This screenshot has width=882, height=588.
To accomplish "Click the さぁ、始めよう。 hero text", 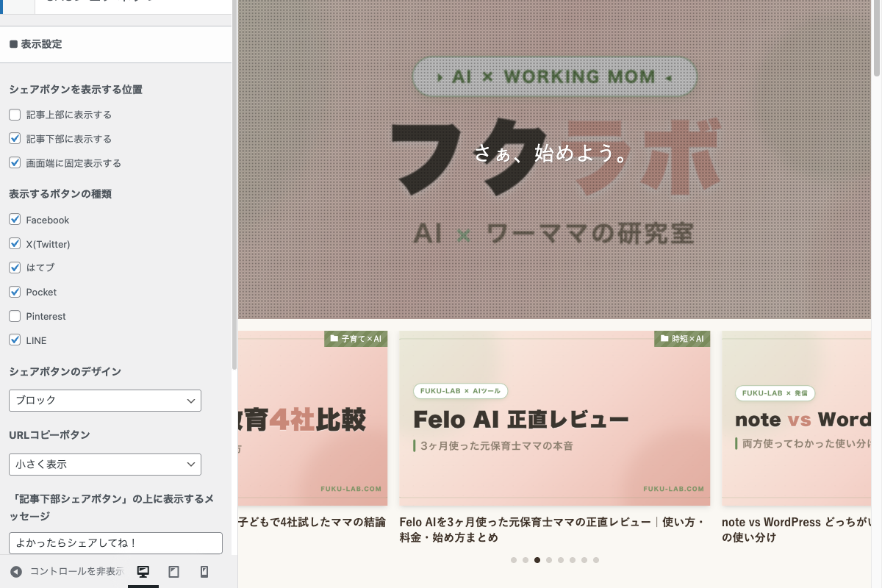I will (553, 154).
